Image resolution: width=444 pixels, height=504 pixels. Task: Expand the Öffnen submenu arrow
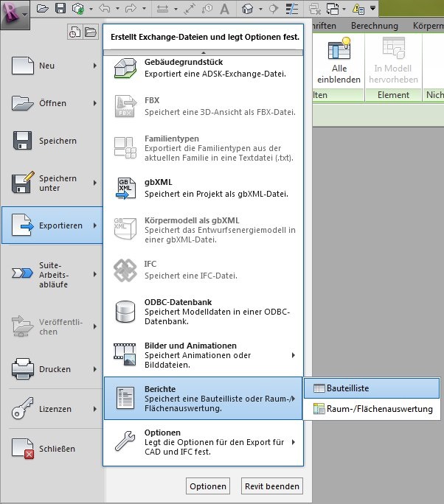pos(95,104)
